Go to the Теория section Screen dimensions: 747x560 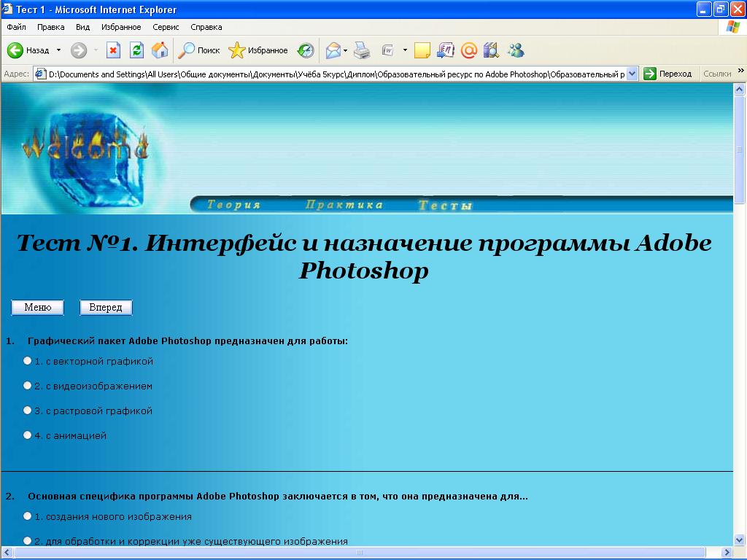[x=233, y=205]
